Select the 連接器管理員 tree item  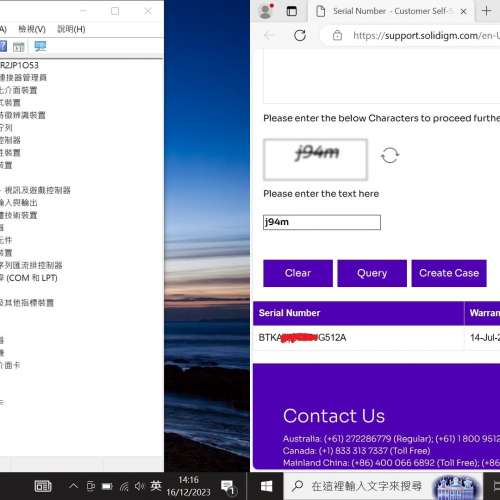(23, 78)
